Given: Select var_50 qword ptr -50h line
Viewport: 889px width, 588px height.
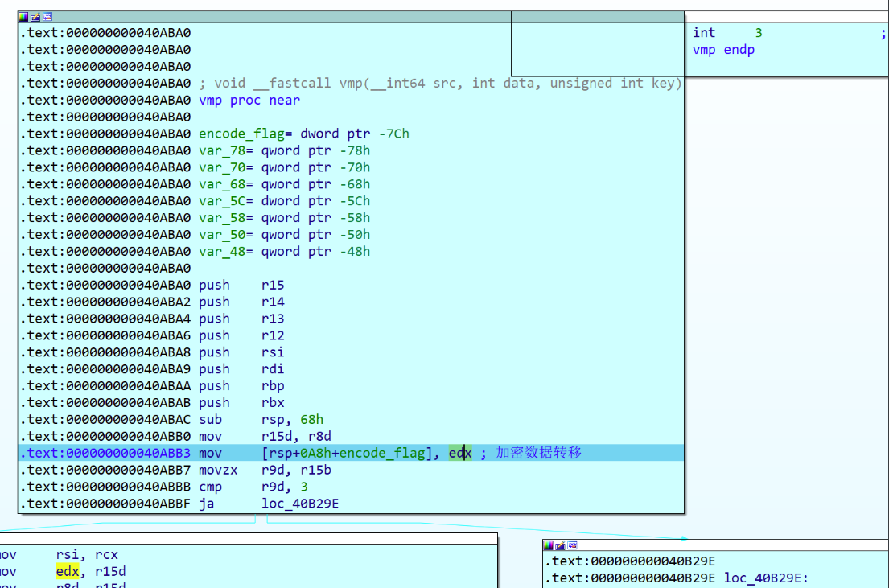Looking at the screenshot, I should pyautogui.click(x=284, y=235).
